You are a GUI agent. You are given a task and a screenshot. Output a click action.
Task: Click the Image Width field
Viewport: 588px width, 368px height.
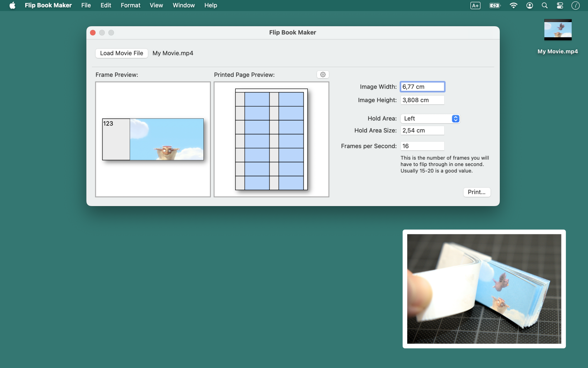tap(422, 87)
